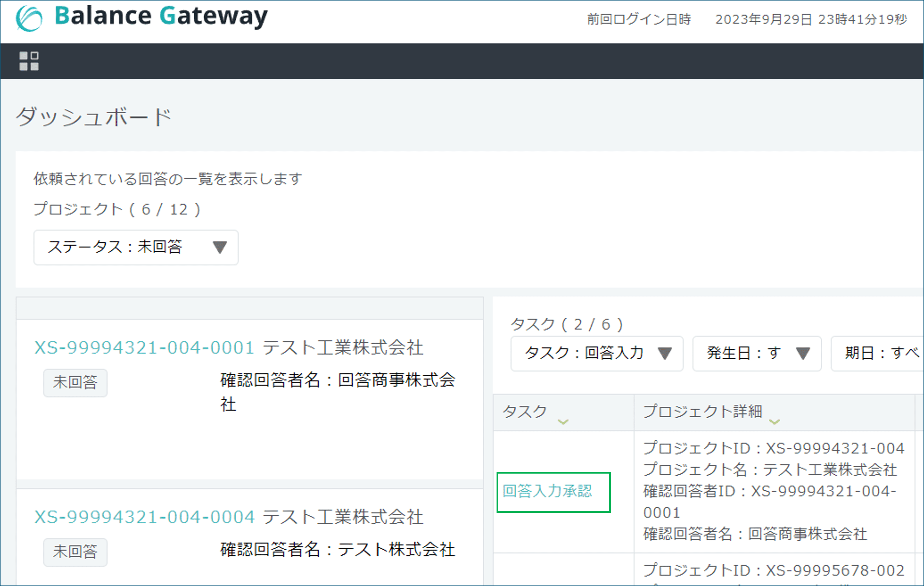
Task: Click the 回答入力承認 task link
Action: [x=548, y=491]
